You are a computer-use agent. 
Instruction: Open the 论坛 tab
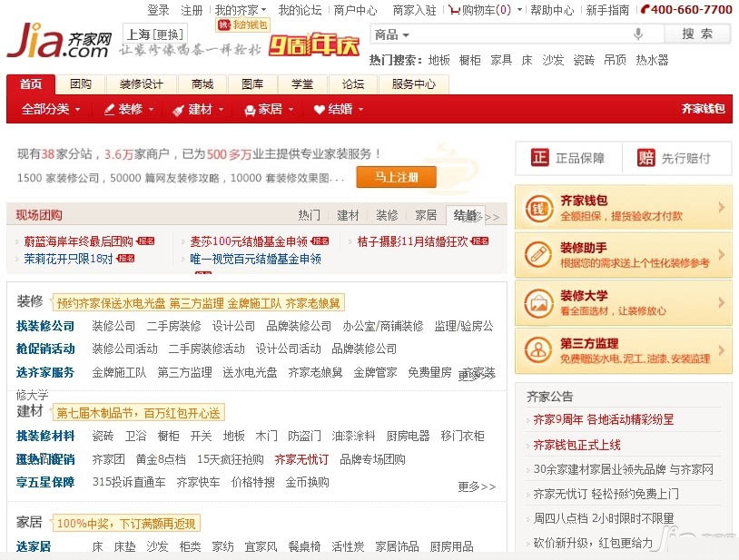pyautogui.click(x=353, y=84)
